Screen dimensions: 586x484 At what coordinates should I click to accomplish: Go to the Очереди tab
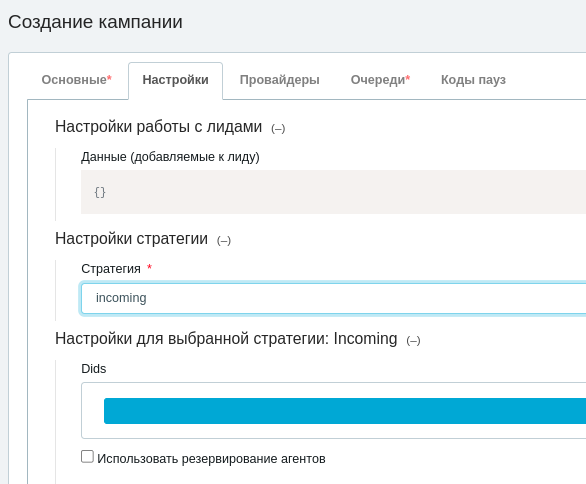(380, 80)
